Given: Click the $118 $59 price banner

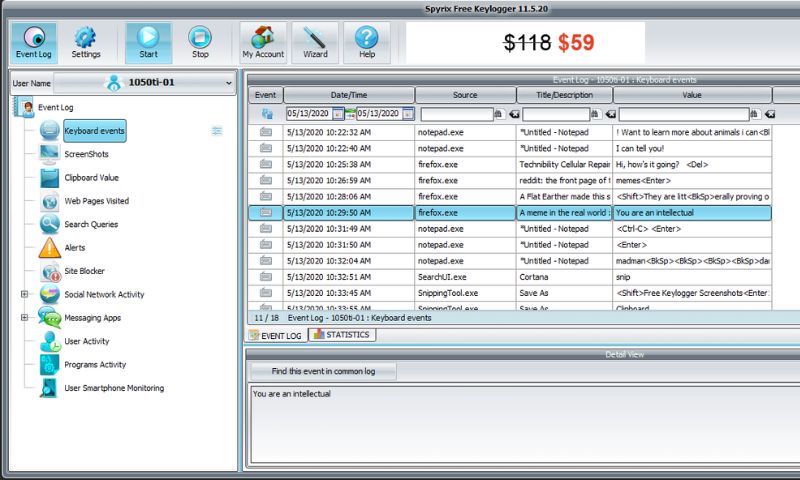Looking at the screenshot, I should (526, 43).
